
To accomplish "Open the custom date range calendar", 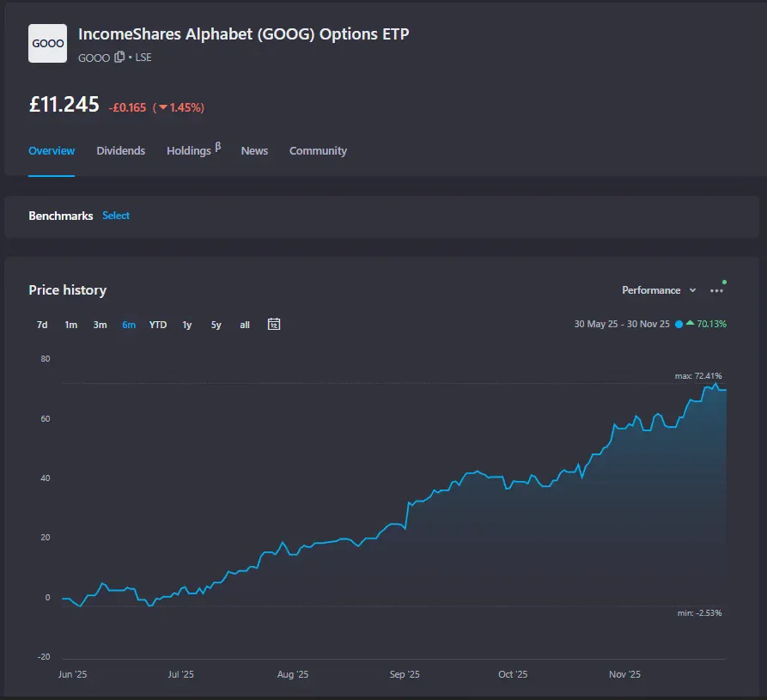I will (x=274, y=325).
